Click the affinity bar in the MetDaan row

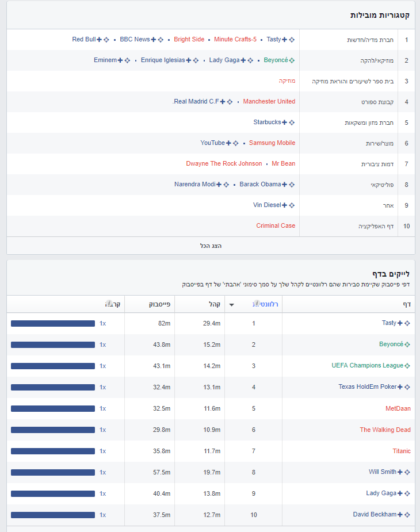coord(53,409)
